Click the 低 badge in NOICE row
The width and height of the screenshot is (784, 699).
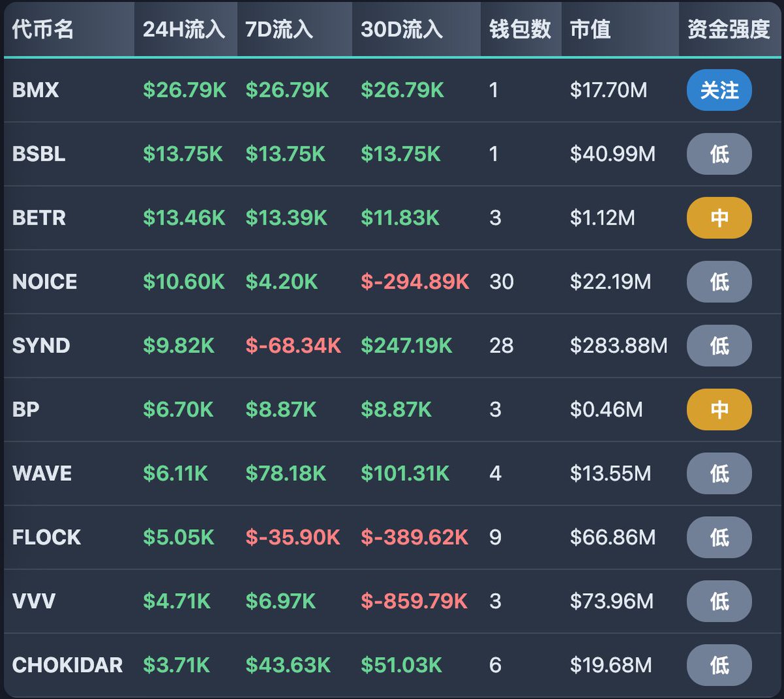click(x=719, y=282)
